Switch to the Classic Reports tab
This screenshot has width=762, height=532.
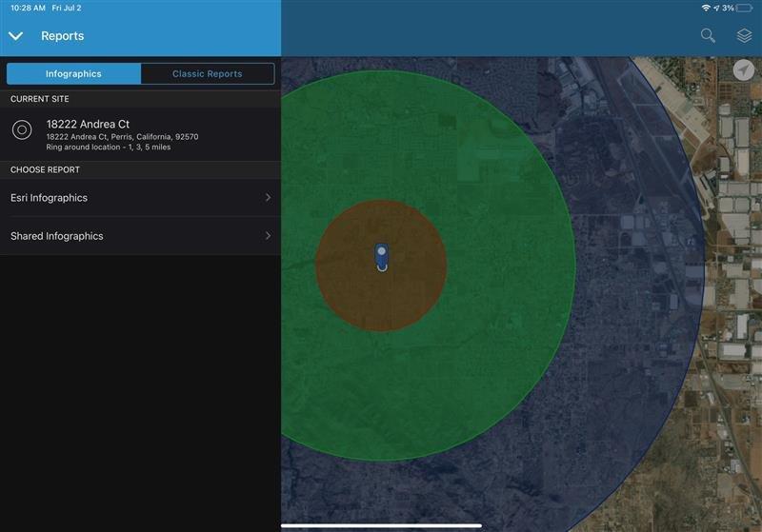(x=208, y=74)
